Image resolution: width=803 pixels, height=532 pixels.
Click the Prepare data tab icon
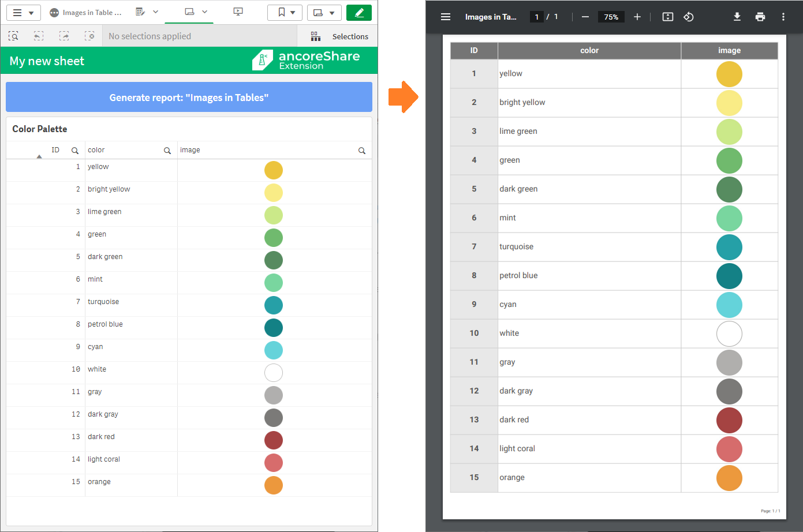[139, 12]
